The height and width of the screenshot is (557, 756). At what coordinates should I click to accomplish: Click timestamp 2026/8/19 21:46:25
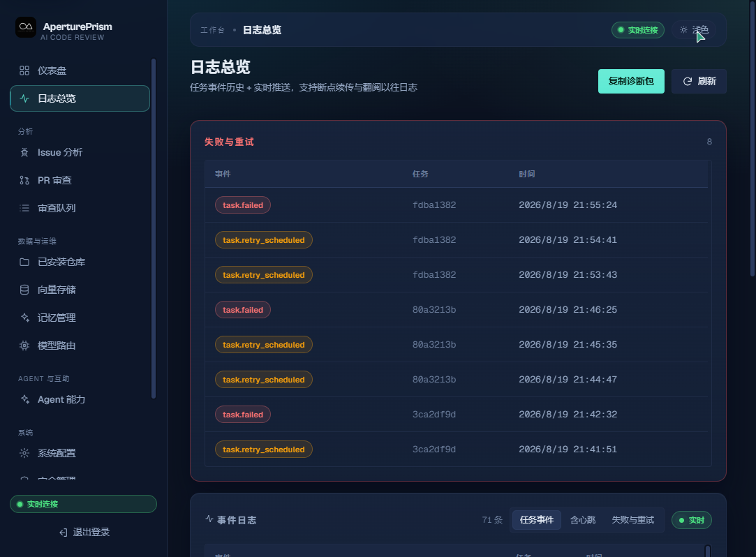pyautogui.click(x=568, y=310)
